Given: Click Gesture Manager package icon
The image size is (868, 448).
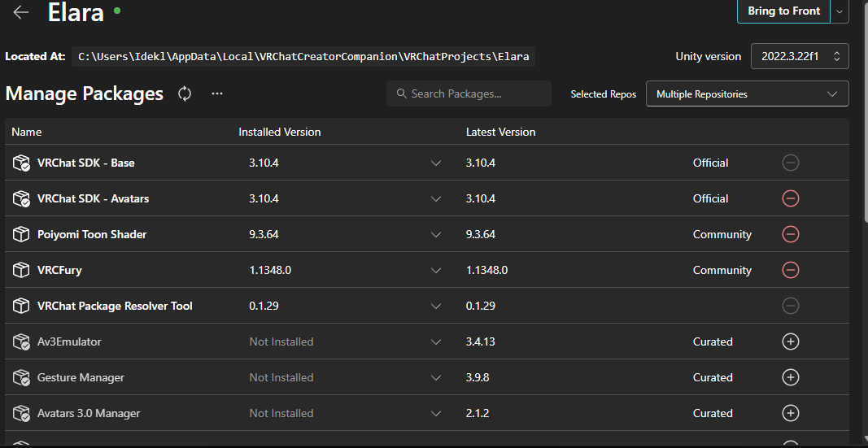Looking at the screenshot, I should (21, 377).
